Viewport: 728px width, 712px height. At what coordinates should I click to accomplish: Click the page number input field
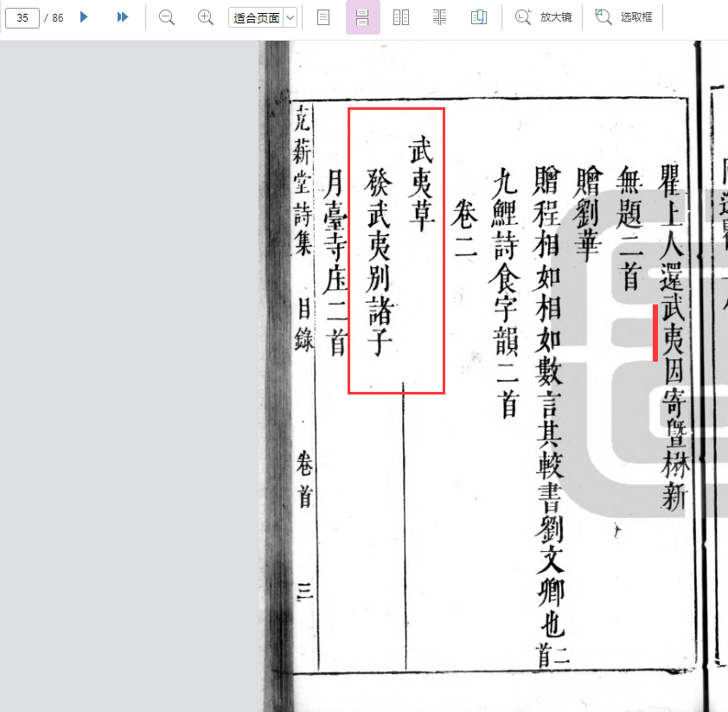(x=22, y=17)
